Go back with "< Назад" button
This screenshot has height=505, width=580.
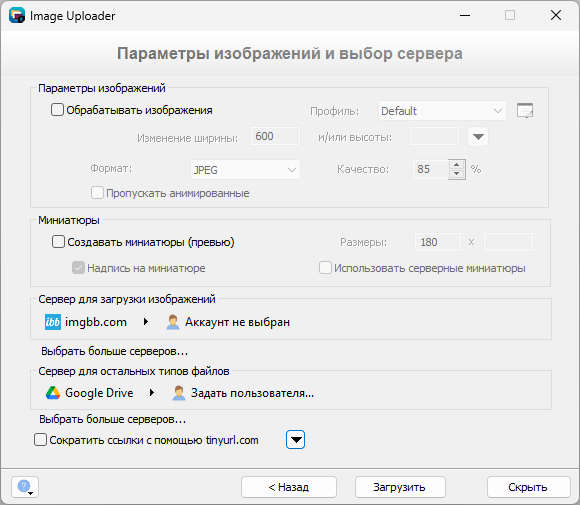tap(289, 487)
